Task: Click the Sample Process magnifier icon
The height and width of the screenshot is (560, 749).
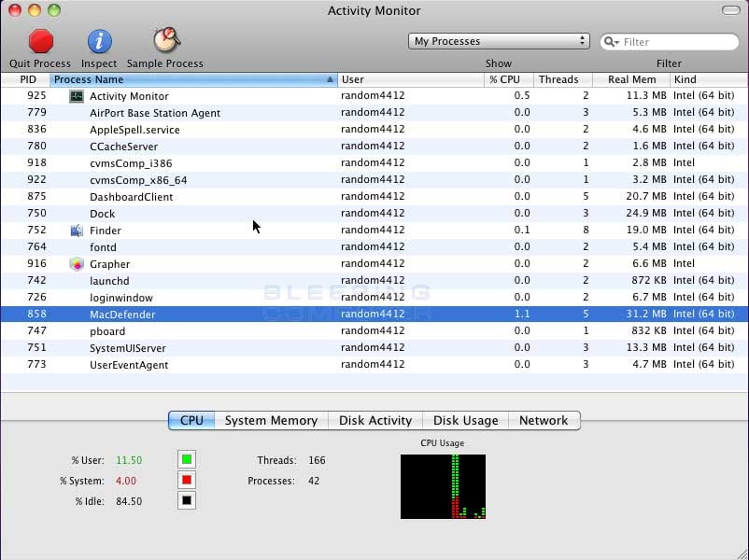Action: coord(166,40)
